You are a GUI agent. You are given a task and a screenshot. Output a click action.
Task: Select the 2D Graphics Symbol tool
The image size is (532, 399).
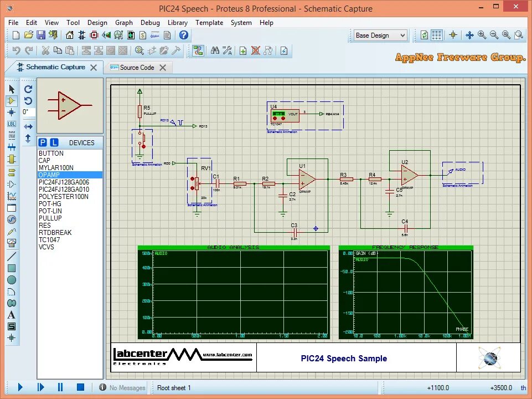click(x=12, y=326)
